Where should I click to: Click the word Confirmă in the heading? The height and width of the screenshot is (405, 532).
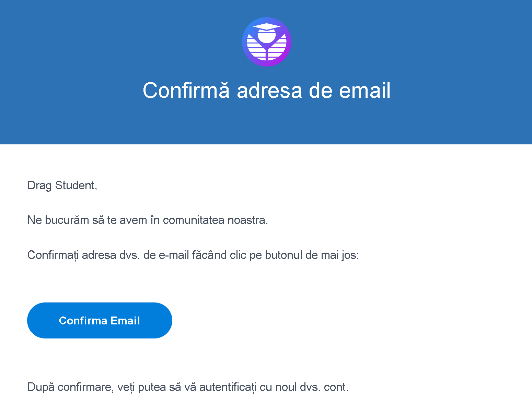(186, 91)
